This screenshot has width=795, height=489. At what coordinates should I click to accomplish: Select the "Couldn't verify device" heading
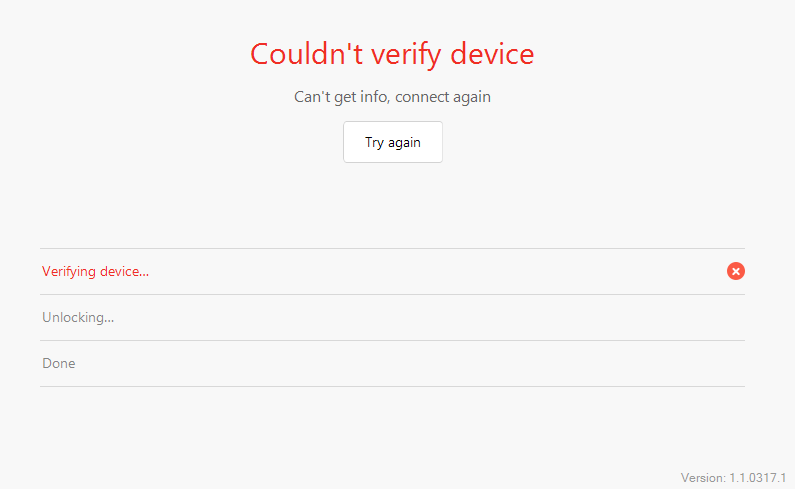[x=392, y=54]
